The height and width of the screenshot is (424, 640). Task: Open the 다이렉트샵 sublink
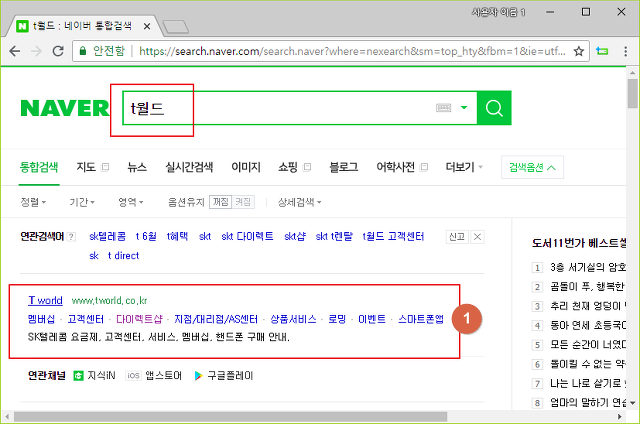[139, 319]
